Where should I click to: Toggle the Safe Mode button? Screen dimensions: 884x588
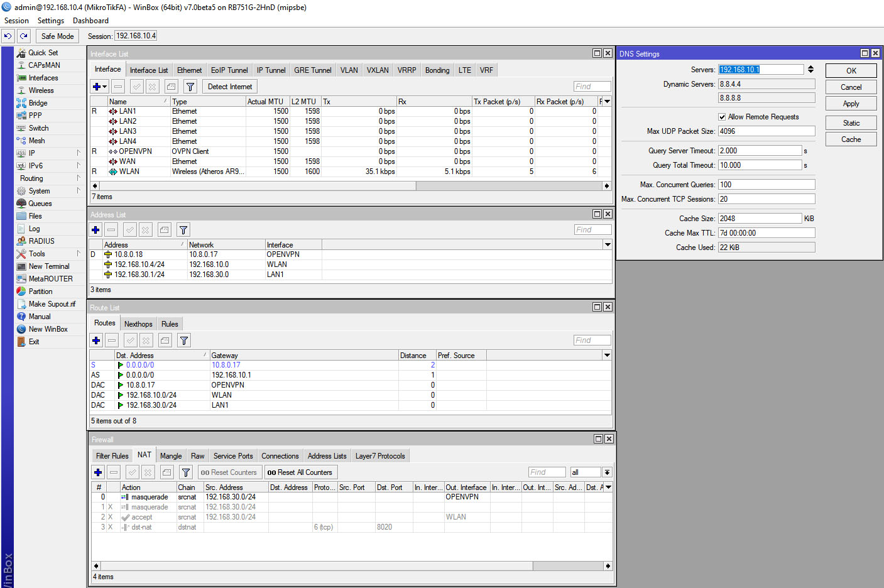point(57,36)
